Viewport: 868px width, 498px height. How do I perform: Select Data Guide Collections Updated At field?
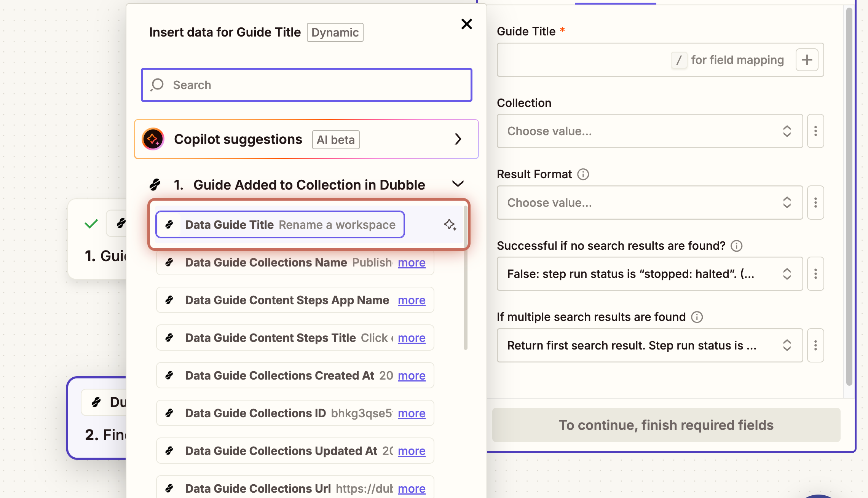point(295,451)
